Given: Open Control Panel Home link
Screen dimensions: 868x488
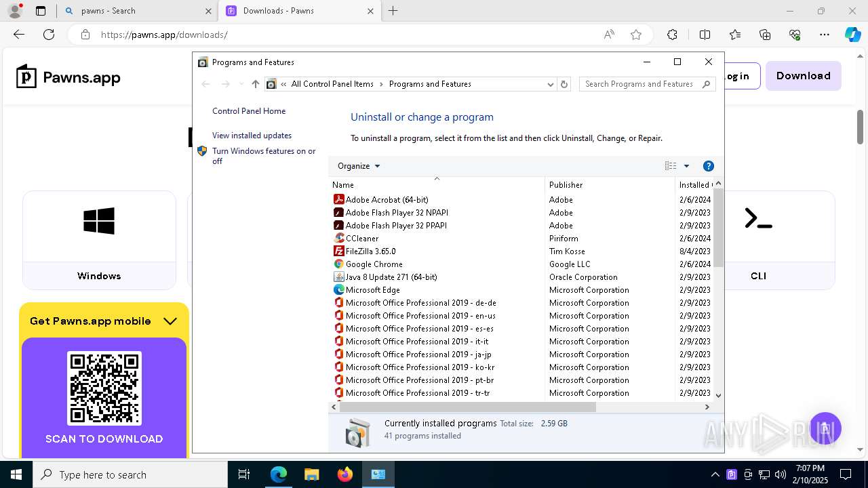Looking at the screenshot, I should 249,111.
